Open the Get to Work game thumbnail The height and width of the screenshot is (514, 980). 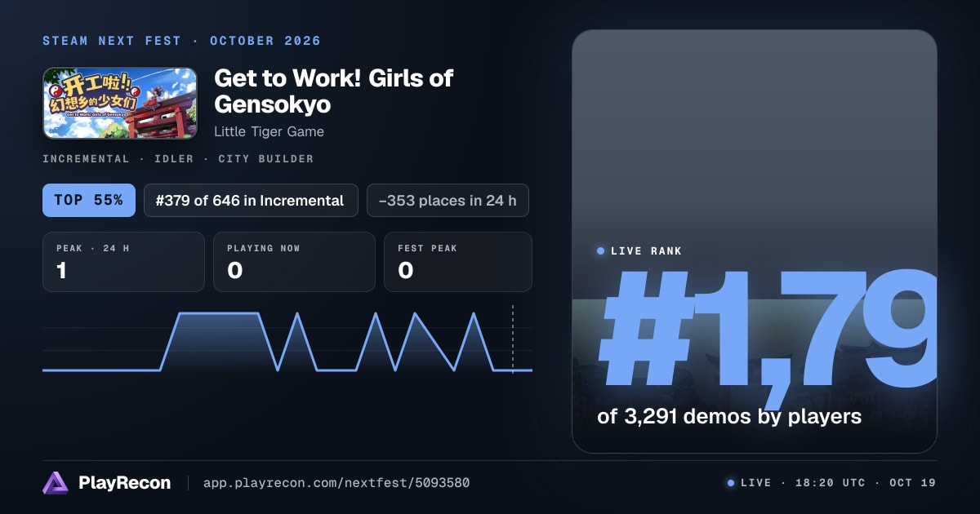120,103
